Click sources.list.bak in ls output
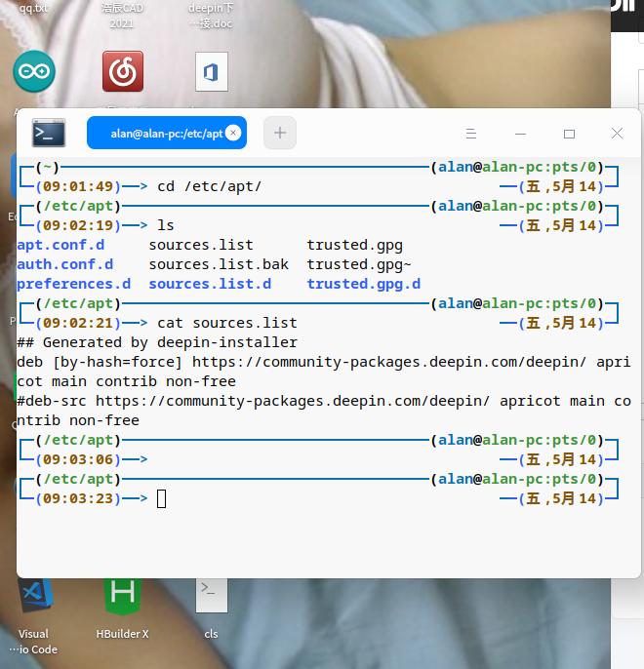644x669 pixels. click(x=219, y=264)
